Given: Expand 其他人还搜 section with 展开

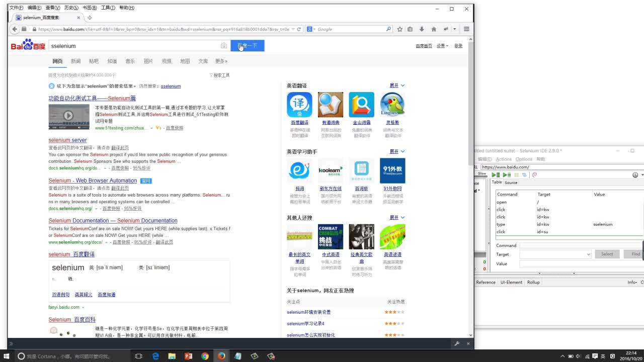Looking at the screenshot, I should point(397,217).
